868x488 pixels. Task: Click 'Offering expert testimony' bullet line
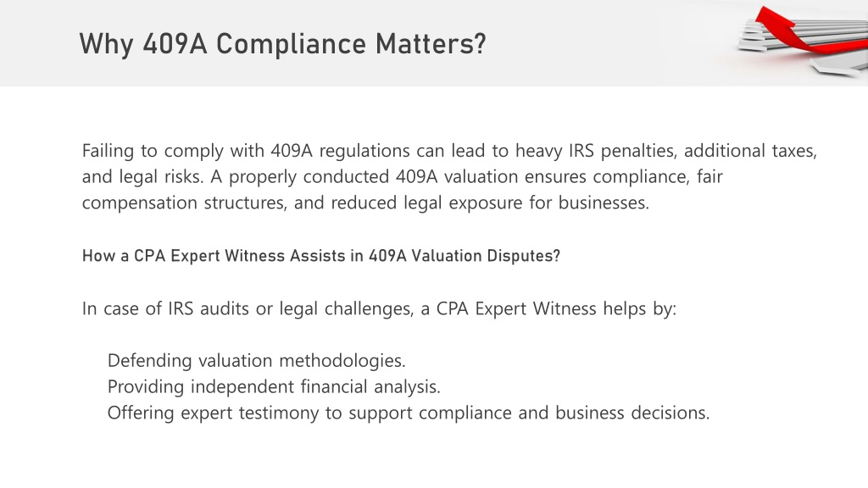(409, 413)
